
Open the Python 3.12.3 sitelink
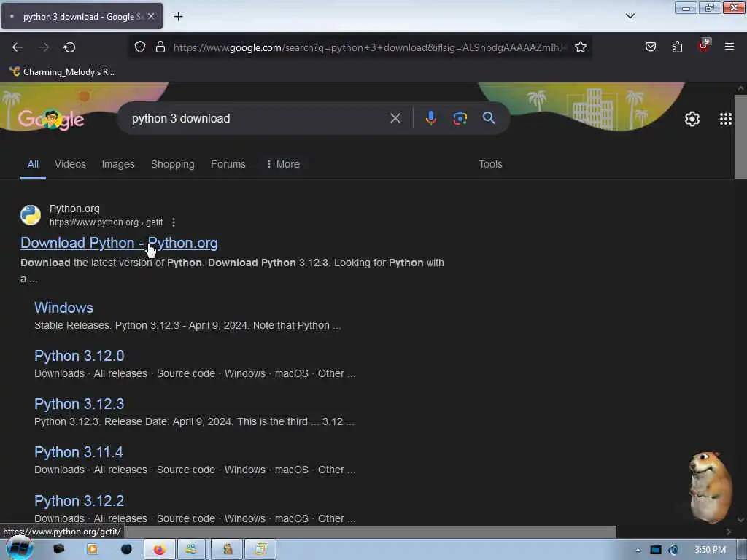(79, 404)
